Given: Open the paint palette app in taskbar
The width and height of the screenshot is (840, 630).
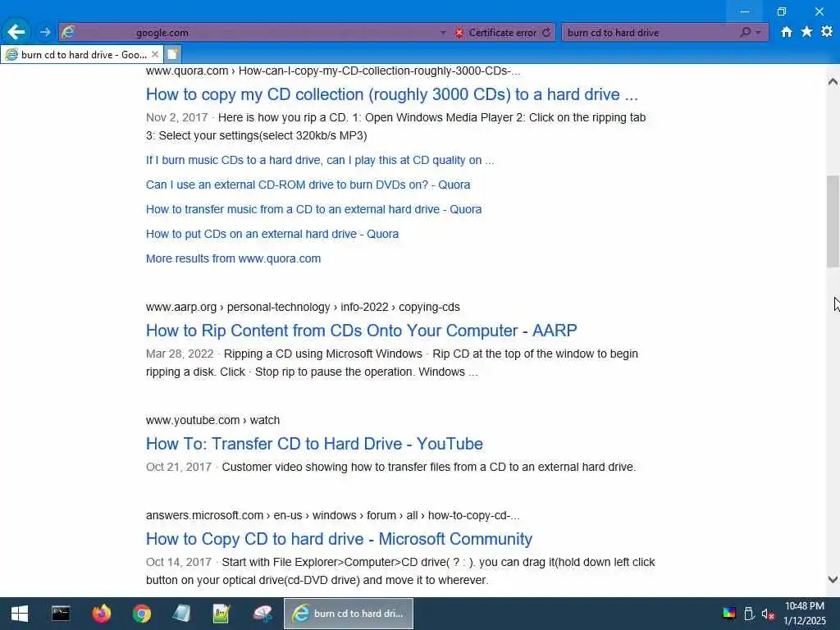Looking at the screenshot, I should point(262,614).
